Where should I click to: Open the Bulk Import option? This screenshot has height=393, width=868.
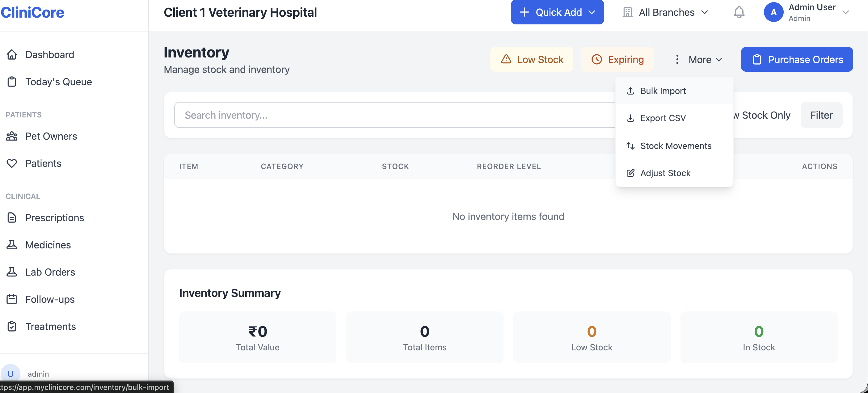(663, 91)
